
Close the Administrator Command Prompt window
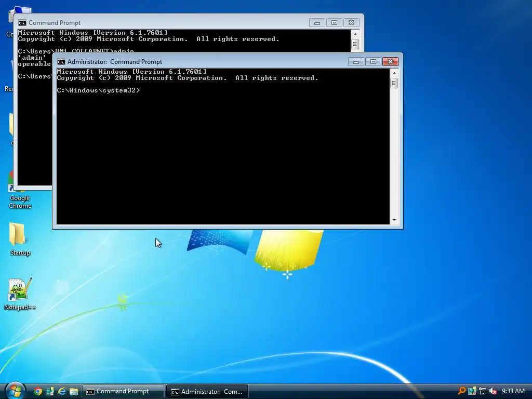[390, 62]
